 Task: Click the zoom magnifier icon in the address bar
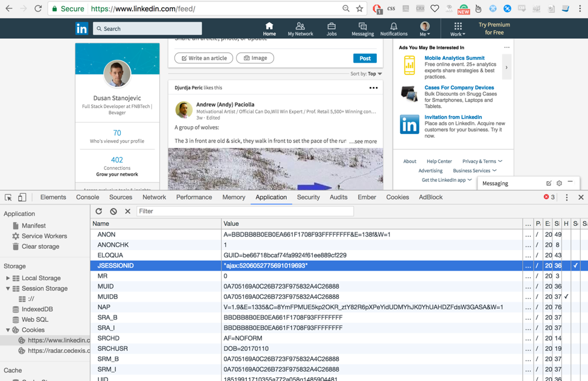tap(346, 8)
